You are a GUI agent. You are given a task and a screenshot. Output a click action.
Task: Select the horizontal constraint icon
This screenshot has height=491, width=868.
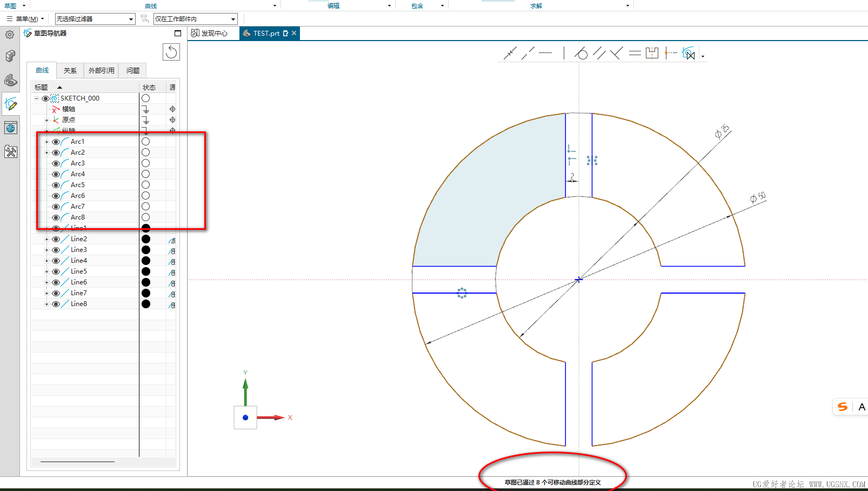click(x=545, y=53)
